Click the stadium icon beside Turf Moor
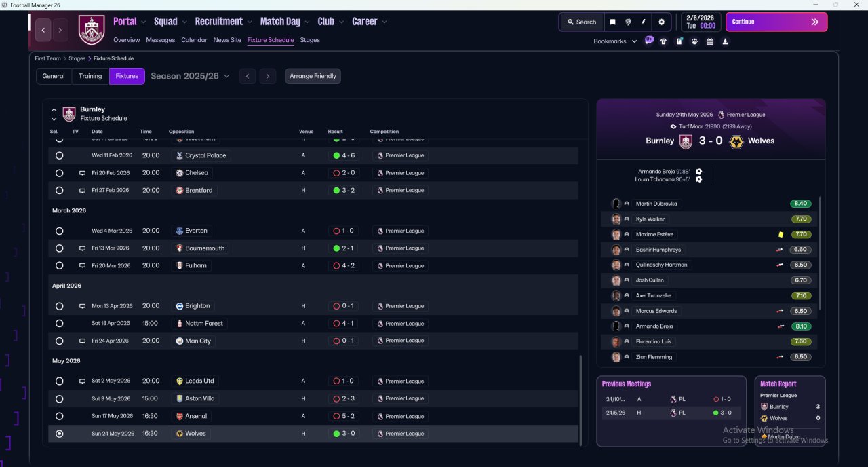868x467 pixels. (x=673, y=126)
